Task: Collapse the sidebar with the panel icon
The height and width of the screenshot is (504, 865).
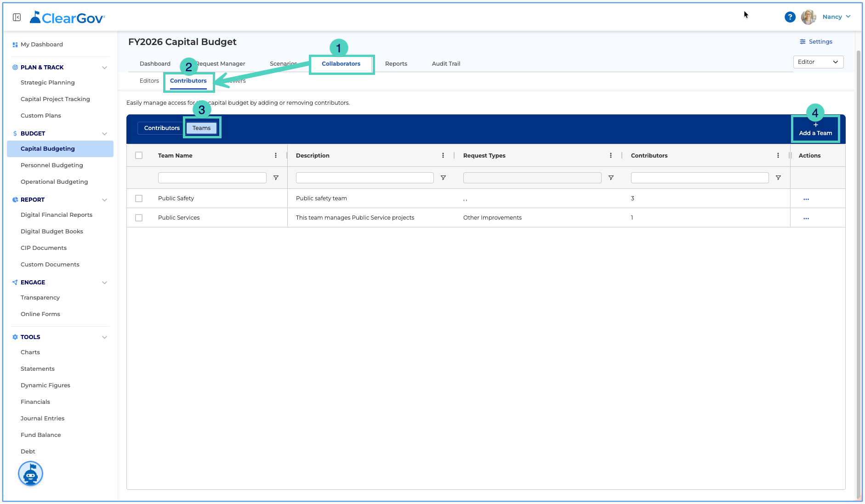Action: pos(17,17)
